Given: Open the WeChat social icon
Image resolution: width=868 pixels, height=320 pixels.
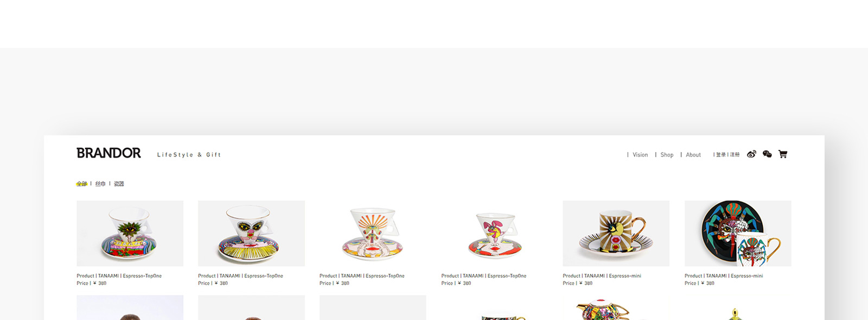Looking at the screenshot, I should click(x=767, y=154).
